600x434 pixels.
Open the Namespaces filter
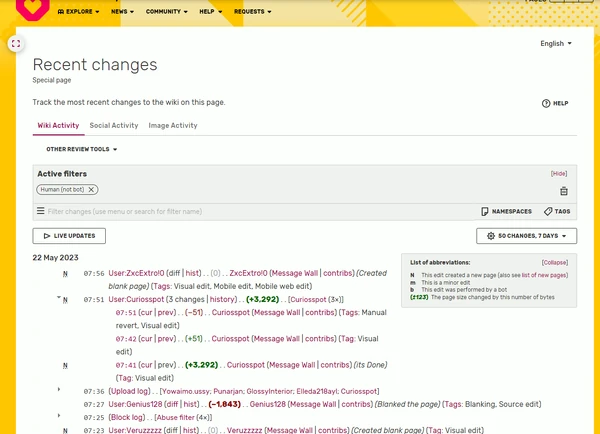coord(507,212)
